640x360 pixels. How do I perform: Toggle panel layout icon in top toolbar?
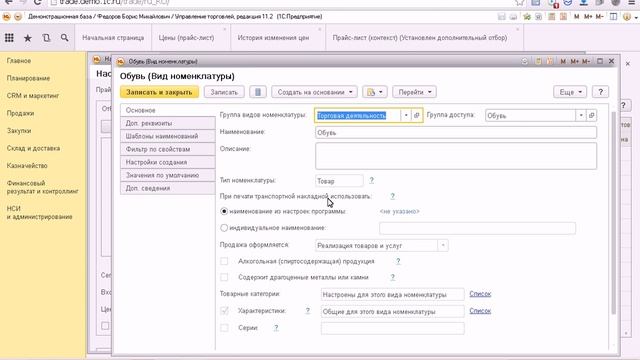point(613,17)
